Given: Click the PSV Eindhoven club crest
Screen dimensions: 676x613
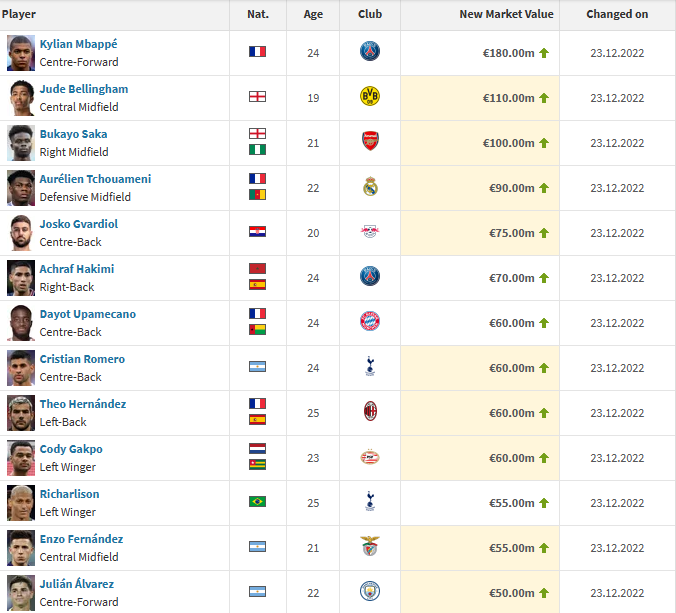Looking at the screenshot, I should click(x=370, y=458).
